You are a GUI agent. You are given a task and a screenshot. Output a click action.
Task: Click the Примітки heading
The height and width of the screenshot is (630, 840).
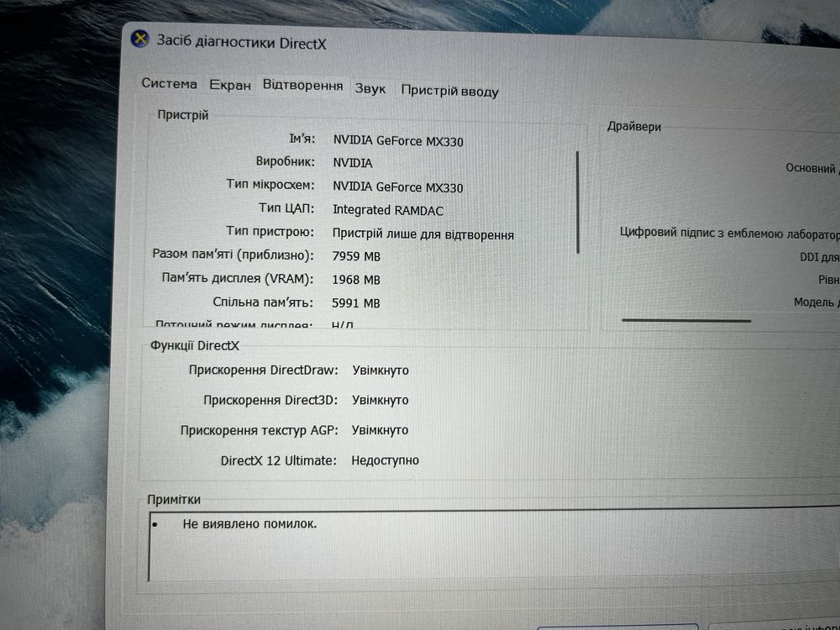(174, 499)
